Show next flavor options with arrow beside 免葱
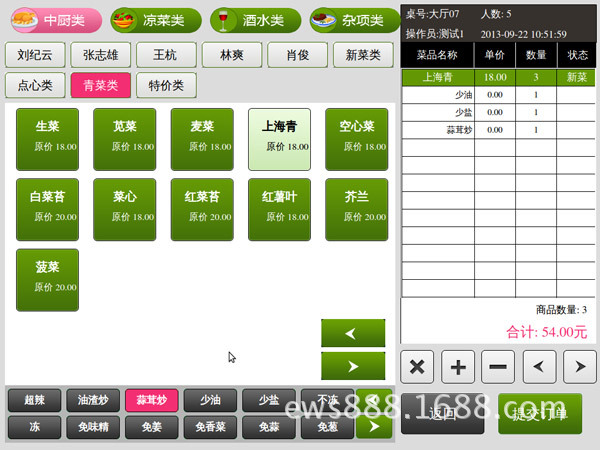Image resolution: width=600 pixels, height=450 pixels. pos(374,427)
